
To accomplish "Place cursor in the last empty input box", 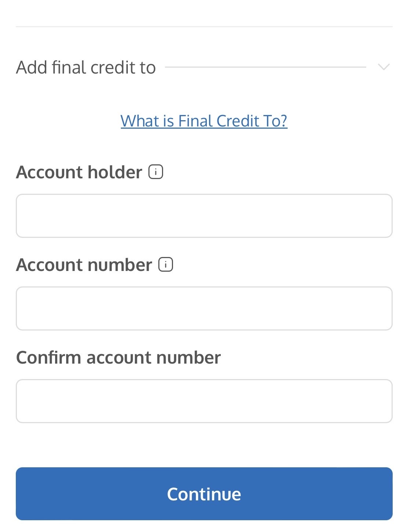I will point(204,401).
